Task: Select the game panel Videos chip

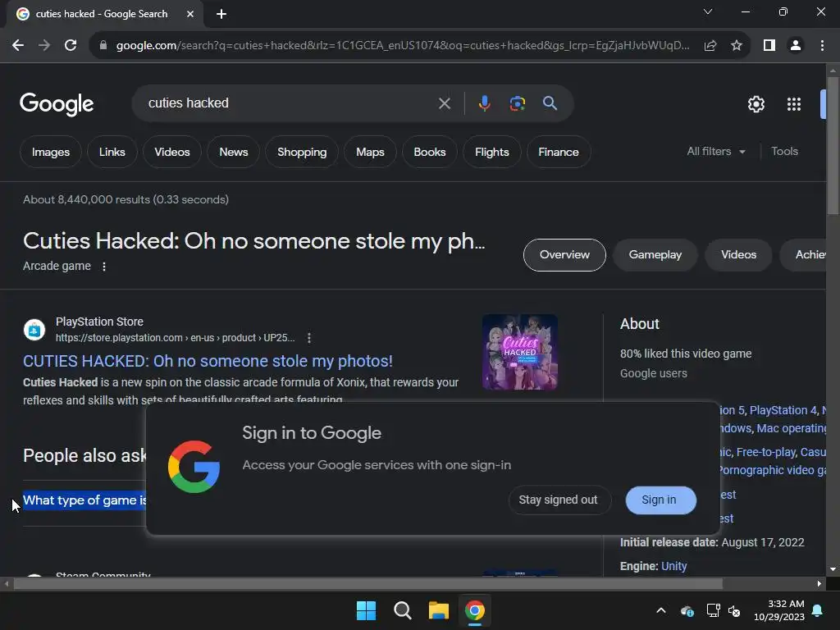Action: (738, 255)
